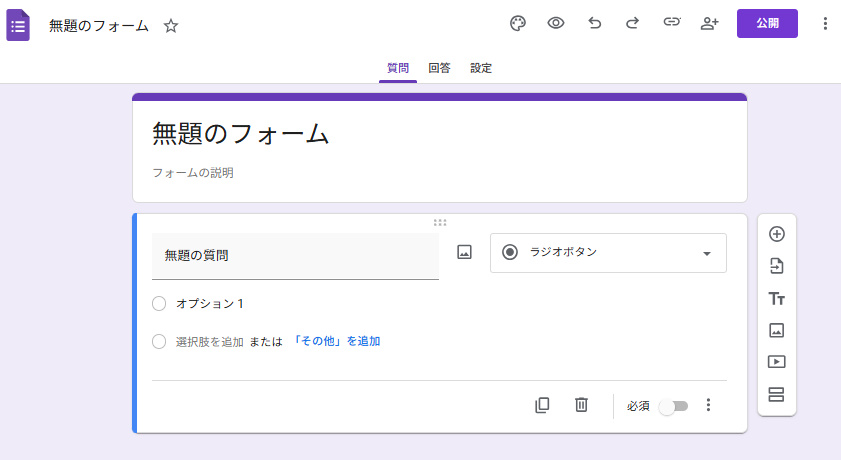Image resolution: width=841 pixels, height=460 pixels.
Task: Duplicate the question with copy icon
Action: tap(542, 405)
